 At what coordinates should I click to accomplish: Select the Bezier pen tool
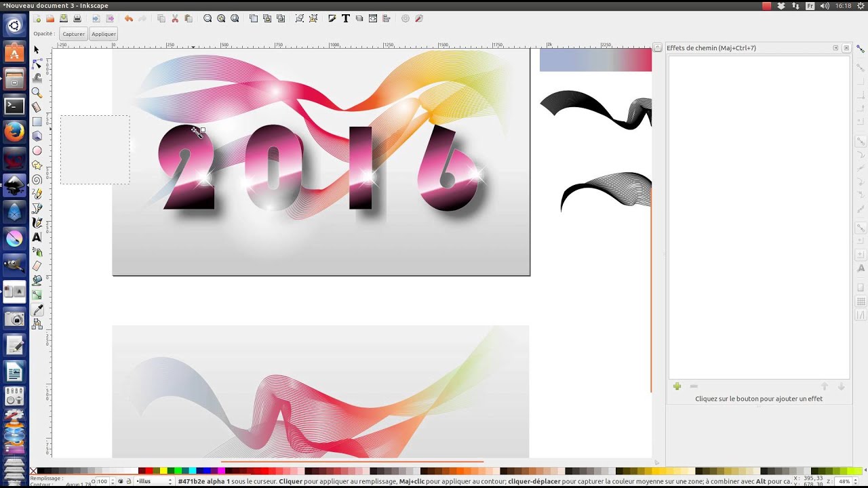click(x=37, y=209)
